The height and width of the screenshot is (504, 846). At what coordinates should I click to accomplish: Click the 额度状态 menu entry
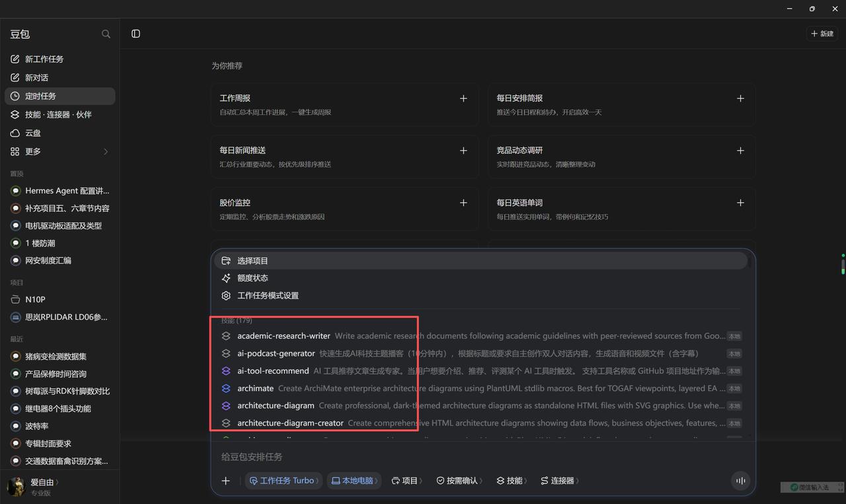[x=481, y=278]
